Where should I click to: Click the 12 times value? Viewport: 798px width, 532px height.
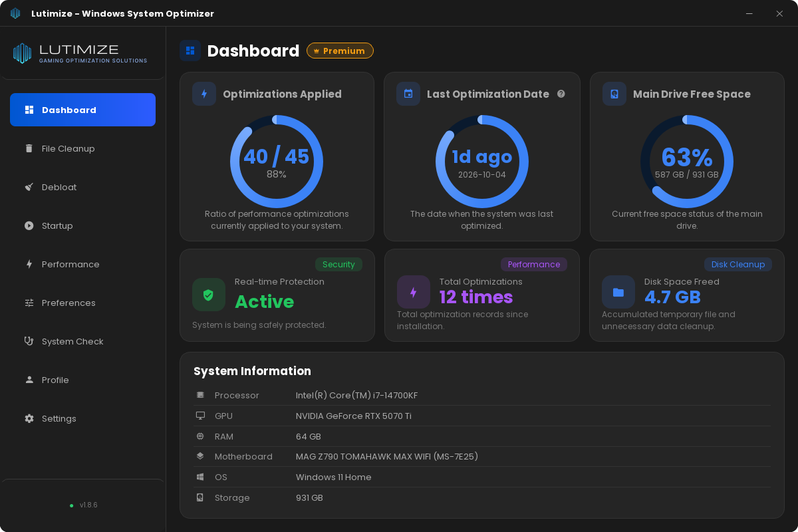476,297
